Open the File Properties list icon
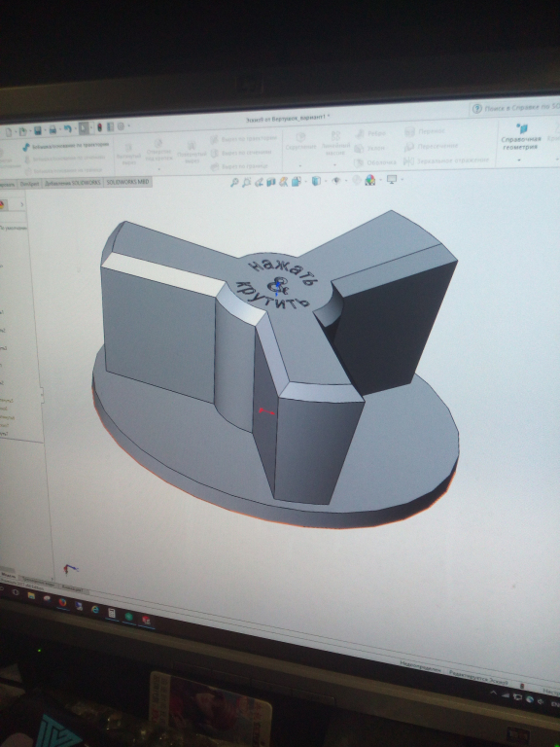The width and height of the screenshot is (560, 747). tap(110, 127)
